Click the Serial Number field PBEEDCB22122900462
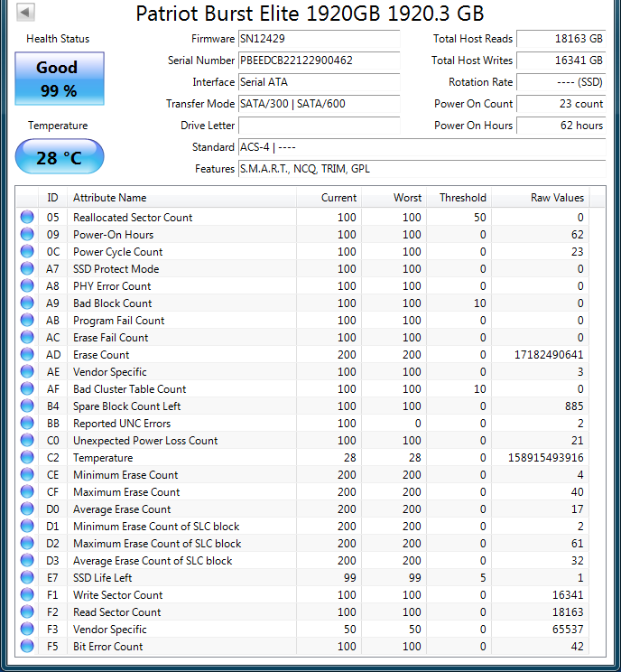Image resolution: width=621 pixels, height=672 pixels. coord(319,61)
